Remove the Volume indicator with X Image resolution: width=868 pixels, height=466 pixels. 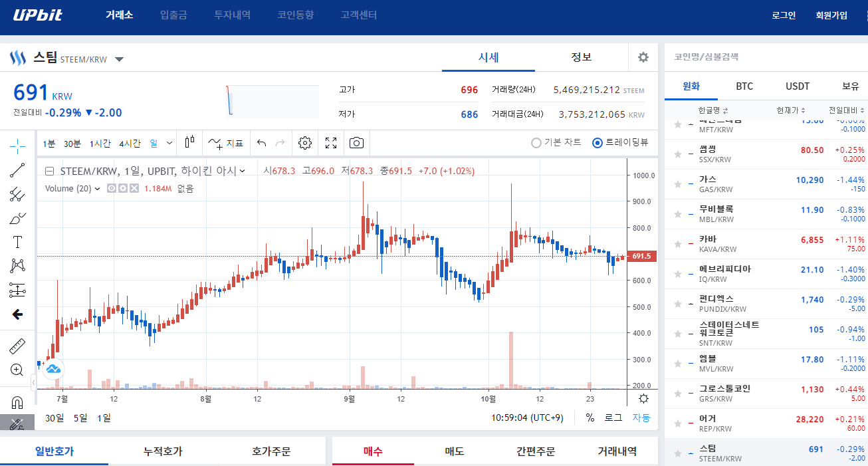point(134,188)
